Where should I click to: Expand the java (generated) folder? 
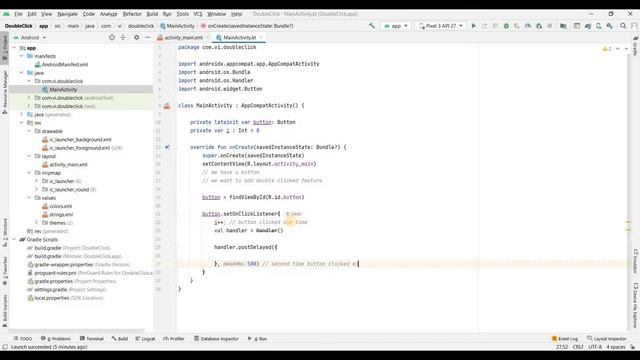pyautogui.click(x=22, y=115)
